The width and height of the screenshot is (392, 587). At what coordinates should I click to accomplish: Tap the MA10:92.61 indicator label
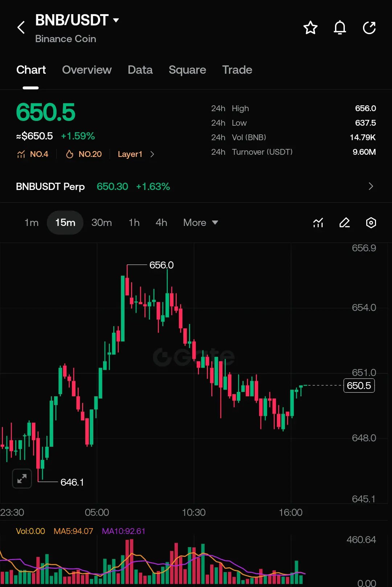click(x=123, y=531)
